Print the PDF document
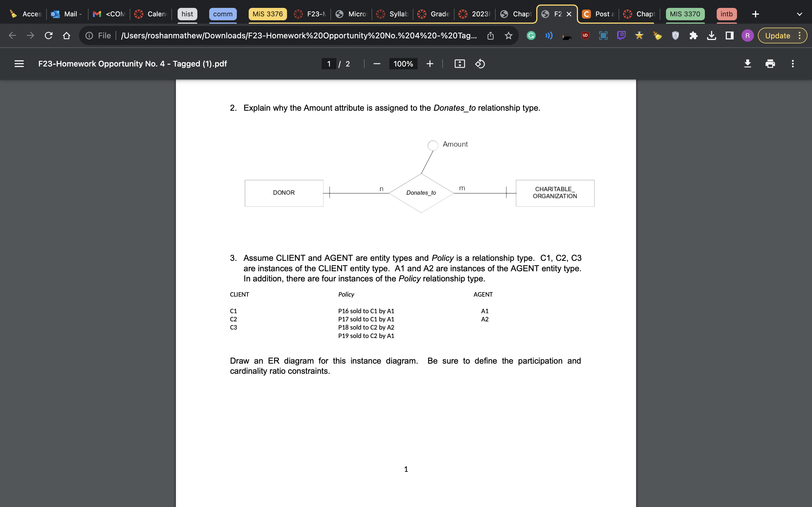812x507 pixels. click(770, 64)
